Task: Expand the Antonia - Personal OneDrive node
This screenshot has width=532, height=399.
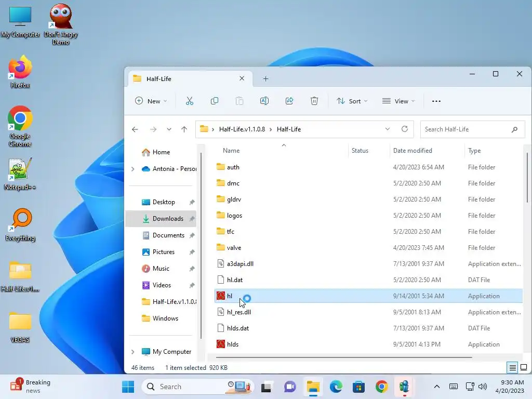Action: [x=133, y=169]
